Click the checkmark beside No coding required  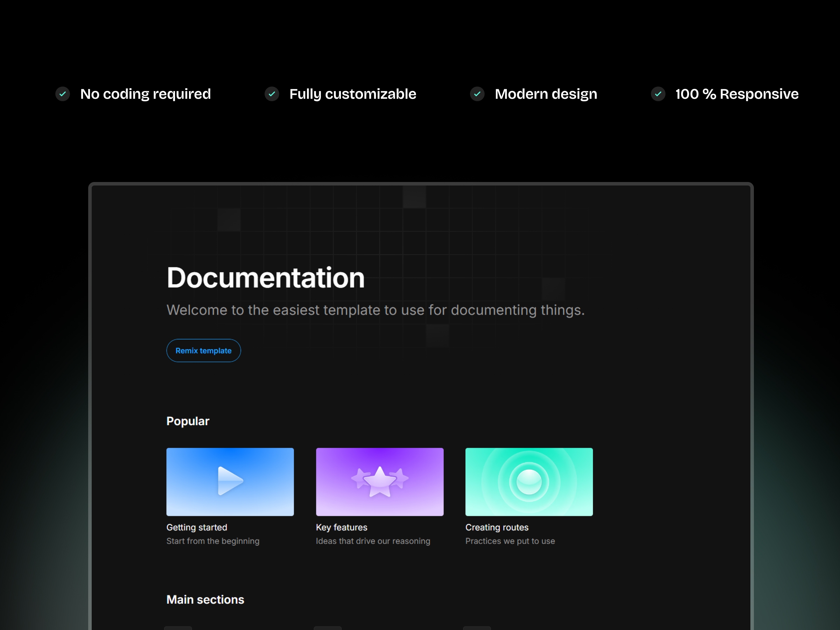[x=63, y=94]
